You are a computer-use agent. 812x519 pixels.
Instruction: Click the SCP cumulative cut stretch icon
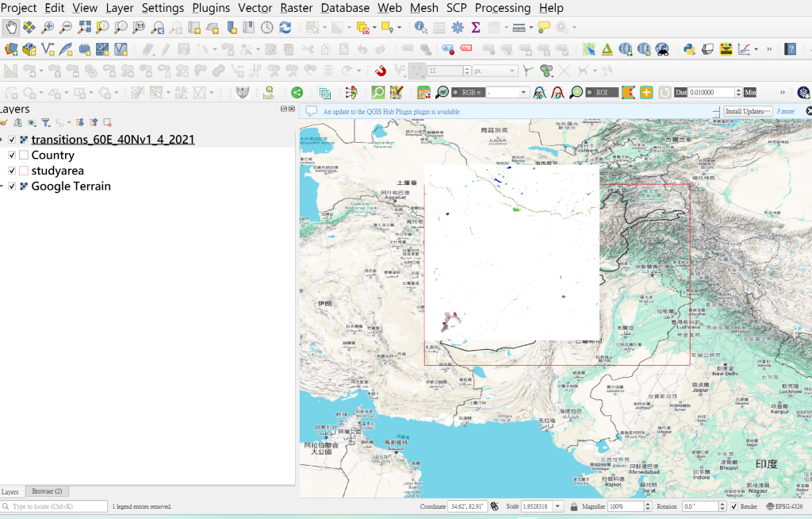(539, 92)
